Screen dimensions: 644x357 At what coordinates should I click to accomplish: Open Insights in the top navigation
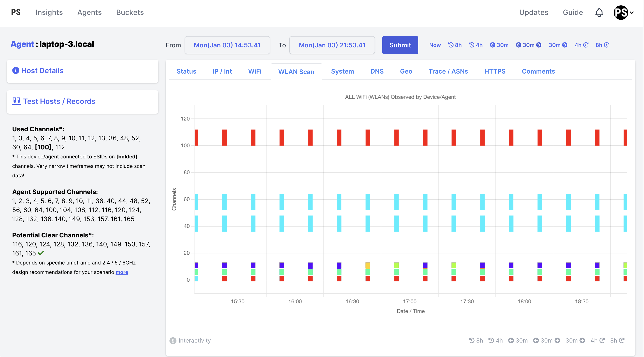click(x=49, y=12)
